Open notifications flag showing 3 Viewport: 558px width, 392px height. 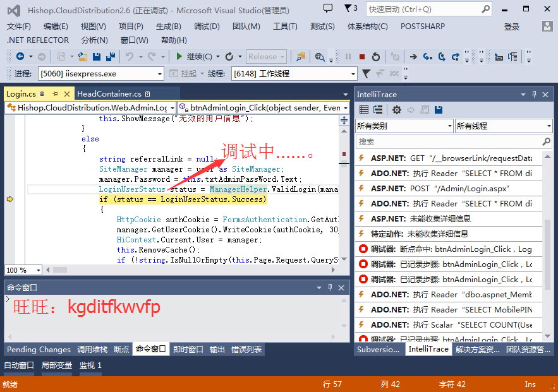click(351, 8)
